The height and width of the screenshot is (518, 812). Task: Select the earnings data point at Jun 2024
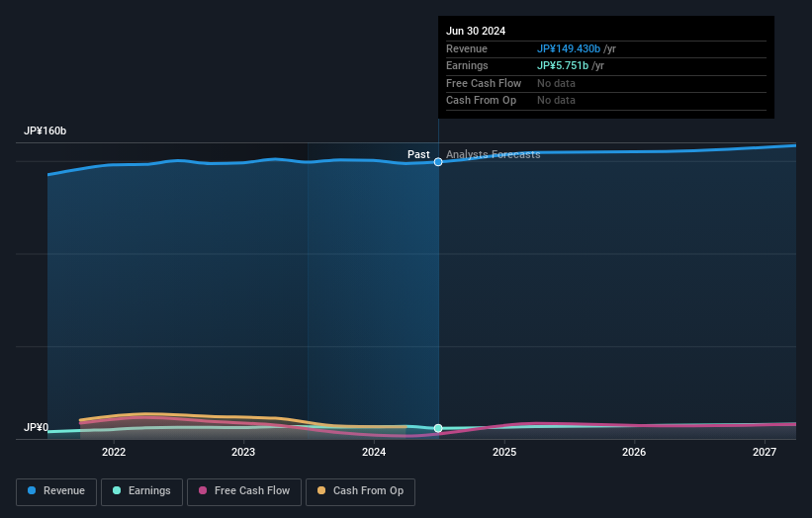438,428
